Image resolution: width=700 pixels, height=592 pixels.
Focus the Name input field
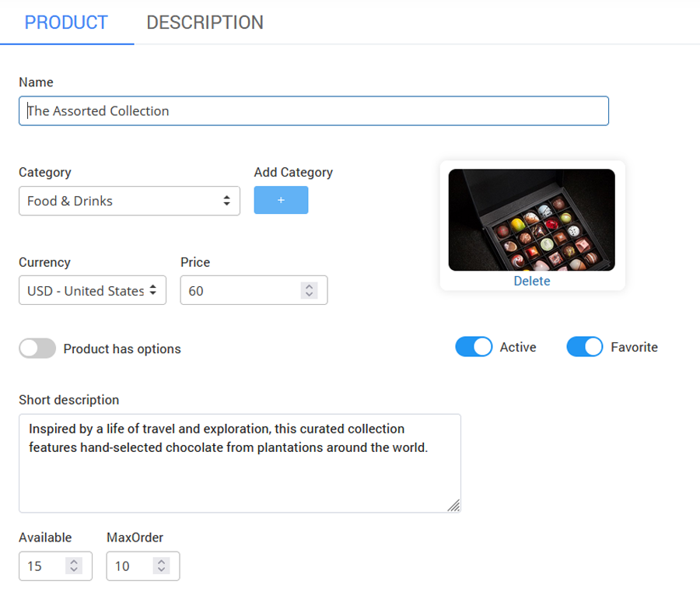[313, 111]
